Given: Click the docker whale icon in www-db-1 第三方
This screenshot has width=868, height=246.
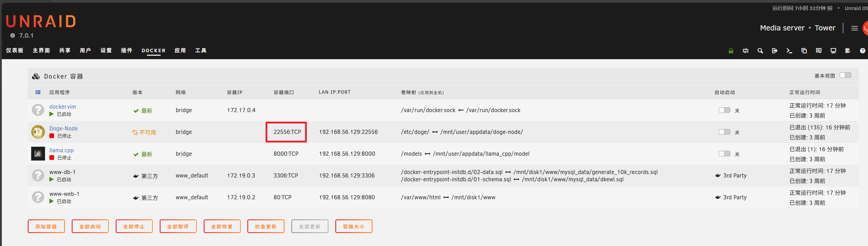Looking at the screenshot, I should click(x=136, y=176).
